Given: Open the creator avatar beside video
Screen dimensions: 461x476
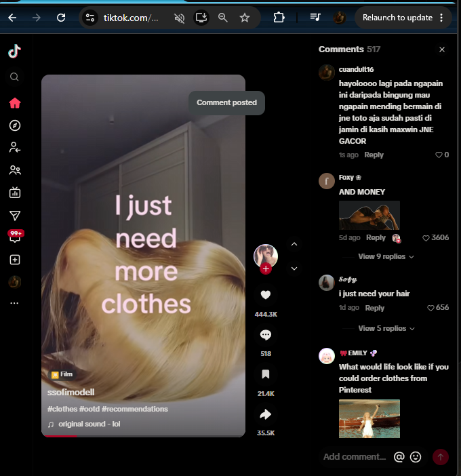Looking at the screenshot, I should [x=266, y=256].
